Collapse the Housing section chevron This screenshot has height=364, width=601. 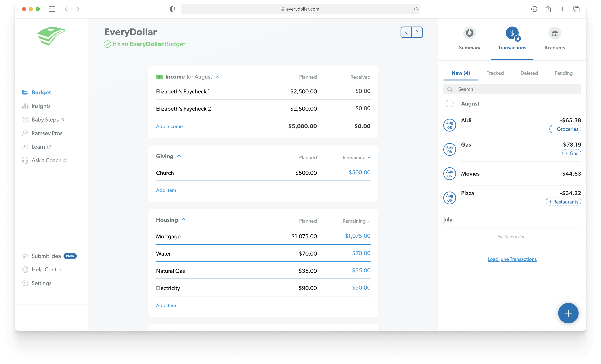[184, 220]
